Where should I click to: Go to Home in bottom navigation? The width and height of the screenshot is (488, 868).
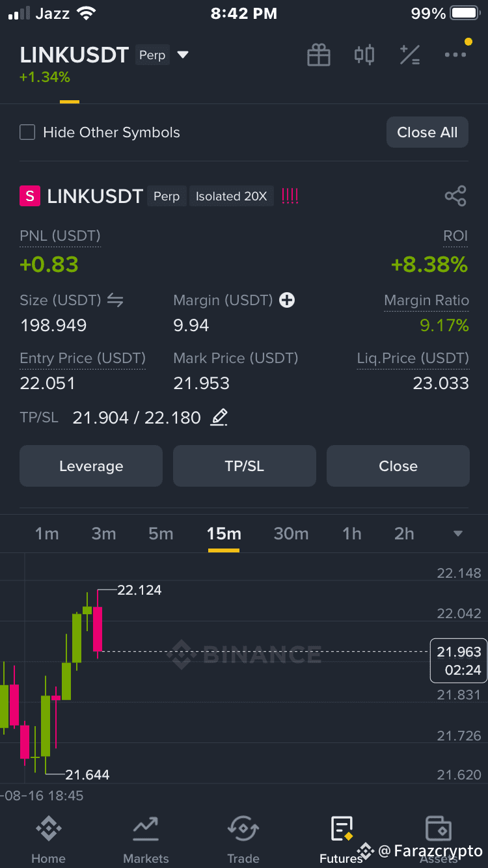click(48, 840)
